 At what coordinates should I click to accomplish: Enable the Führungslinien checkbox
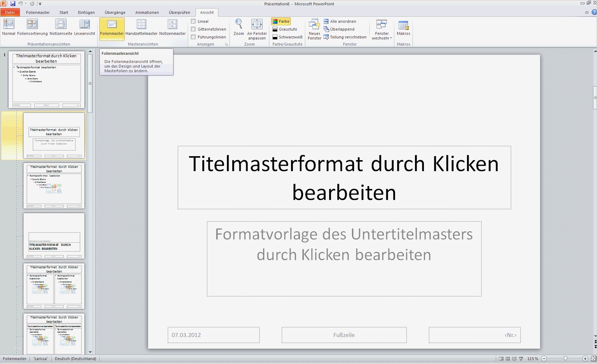pos(193,37)
